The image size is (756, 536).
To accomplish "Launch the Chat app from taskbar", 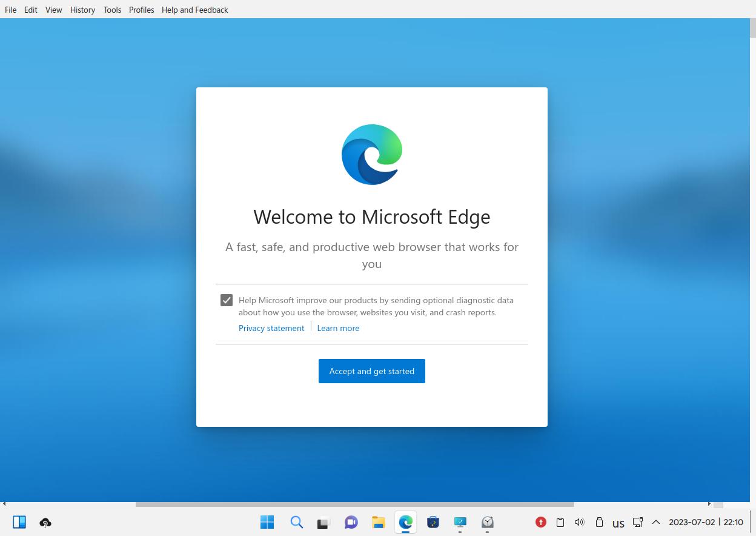I will click(x=351, y=522).
